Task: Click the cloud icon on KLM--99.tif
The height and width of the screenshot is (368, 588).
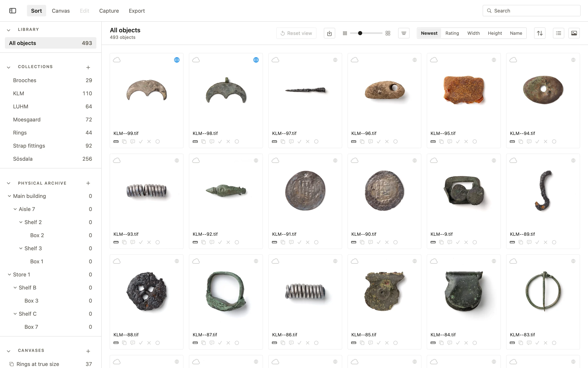Action: click(x=117, y=60)
